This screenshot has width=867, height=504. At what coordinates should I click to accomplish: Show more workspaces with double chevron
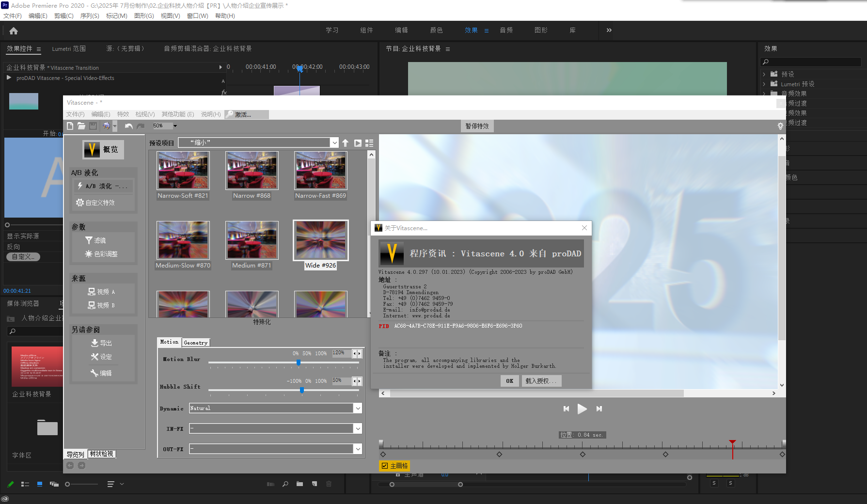tap(609, 30)
